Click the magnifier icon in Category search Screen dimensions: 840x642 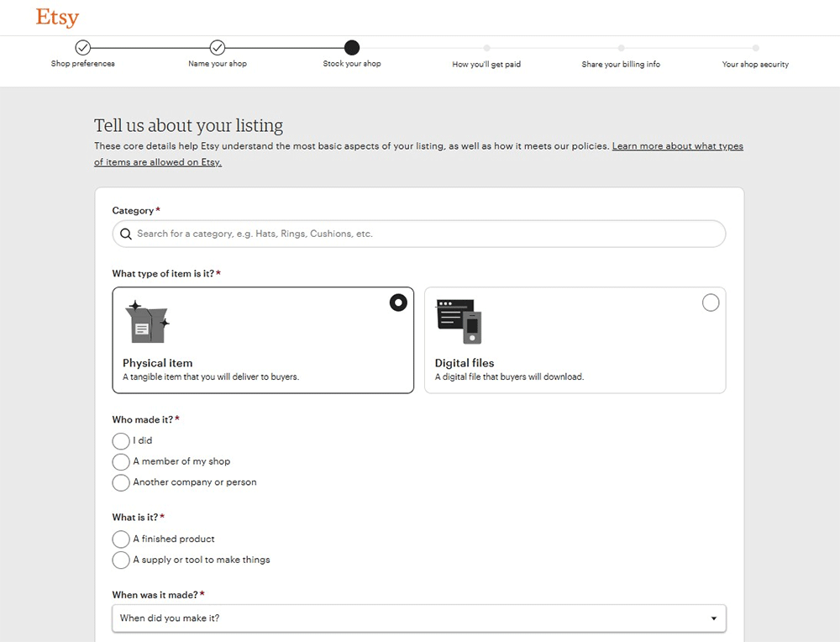click(126, 234)
